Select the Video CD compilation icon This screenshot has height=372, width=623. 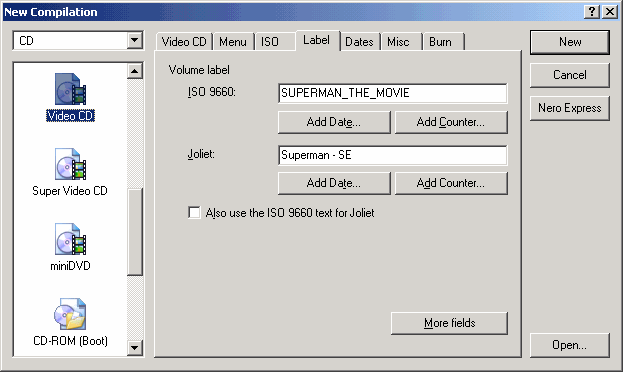(70, 89)
